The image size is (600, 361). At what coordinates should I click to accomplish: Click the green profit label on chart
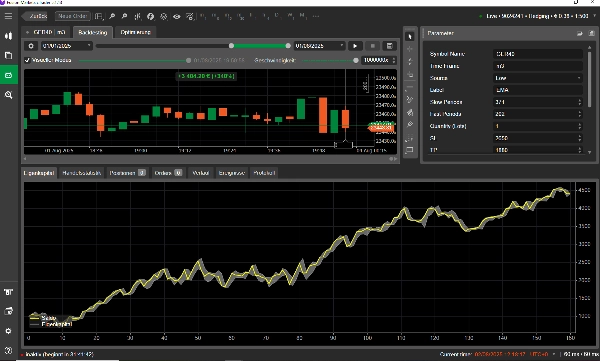(x=206, y=76)
